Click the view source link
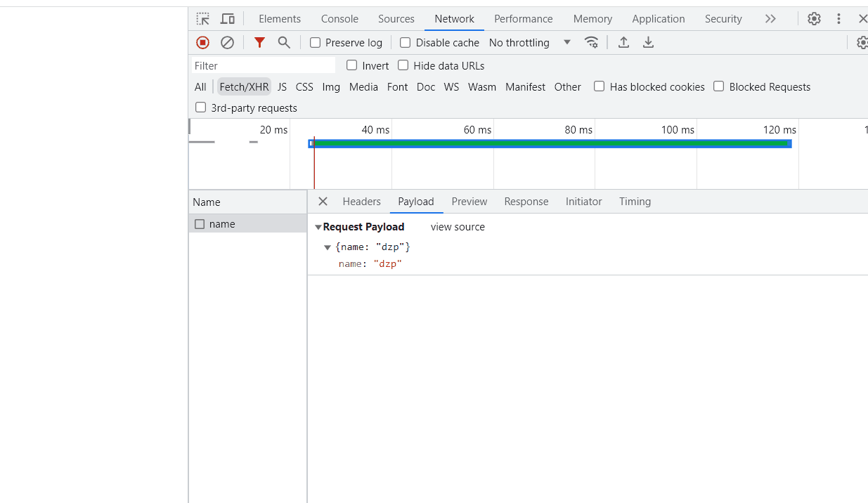Screen dimensions: 868x503 [458, 227]
